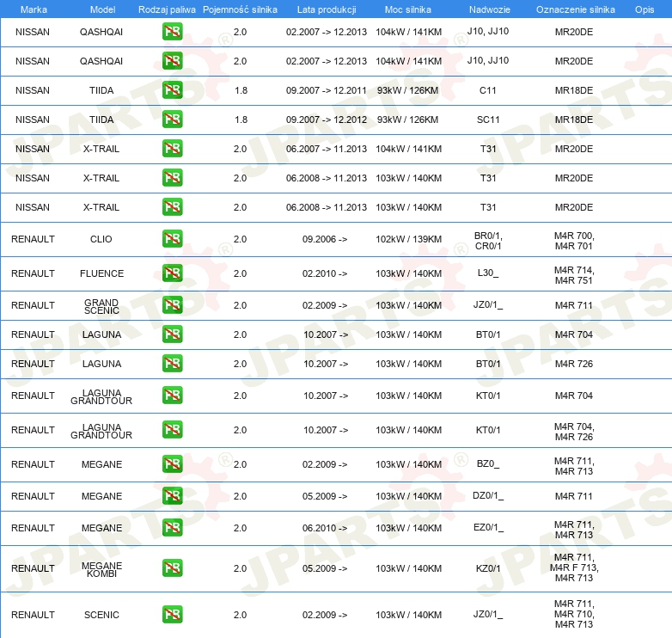672x638 pixels.
Task: Click the fuel type icon in the TIIDA SC11 row
Action: [172, 120]
